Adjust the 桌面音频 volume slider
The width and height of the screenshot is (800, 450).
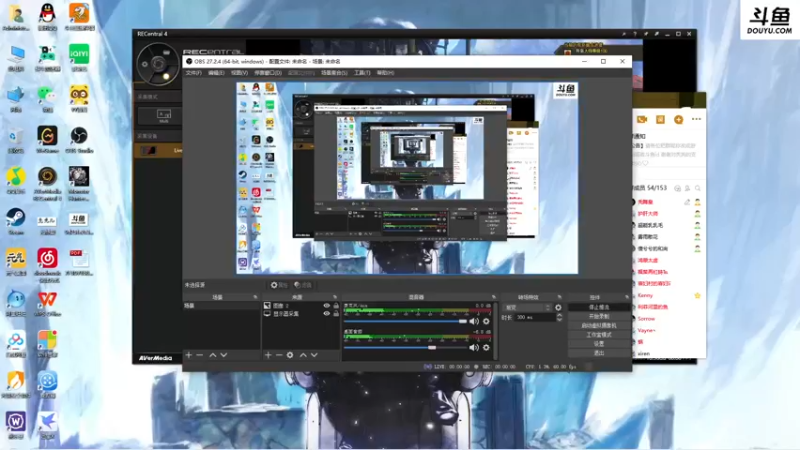405,347
